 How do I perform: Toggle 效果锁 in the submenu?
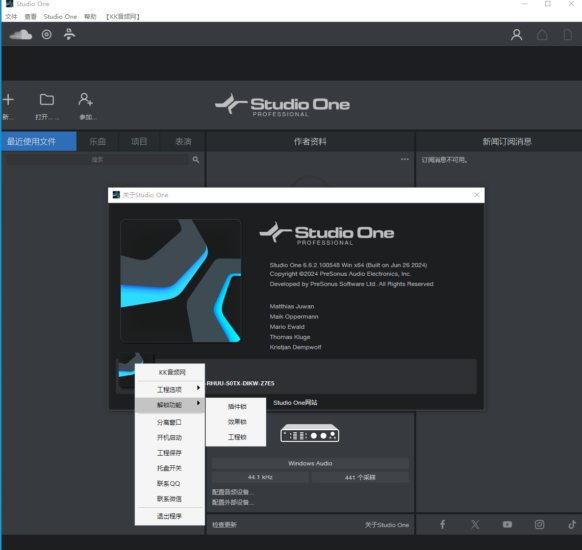237,422
